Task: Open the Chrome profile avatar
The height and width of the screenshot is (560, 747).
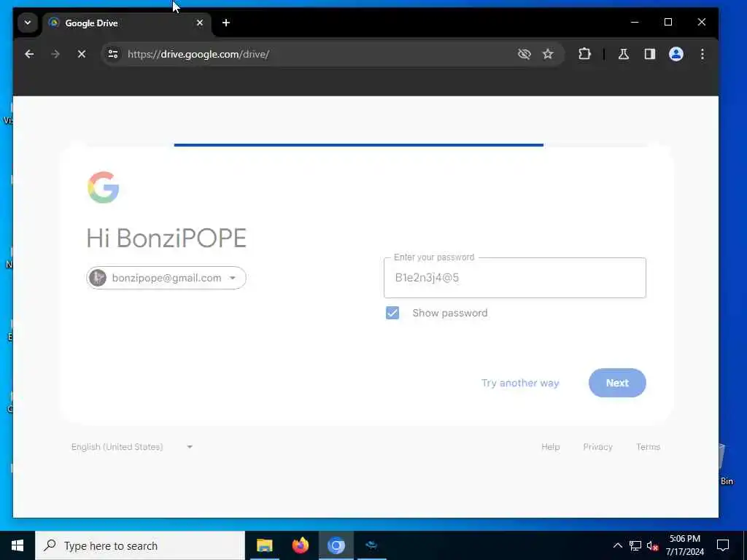Action: (x=676, y=54)
